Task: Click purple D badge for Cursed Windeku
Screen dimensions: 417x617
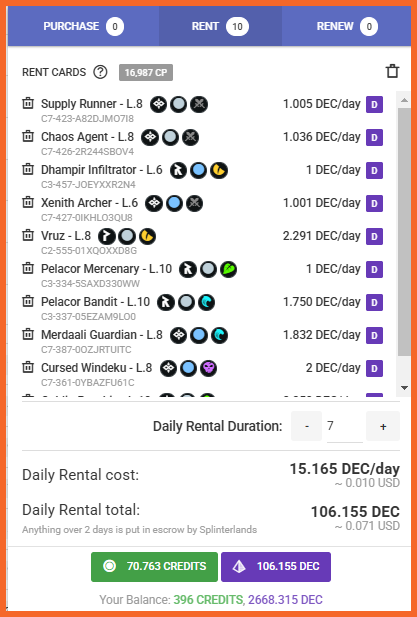Action: [375, 368]
